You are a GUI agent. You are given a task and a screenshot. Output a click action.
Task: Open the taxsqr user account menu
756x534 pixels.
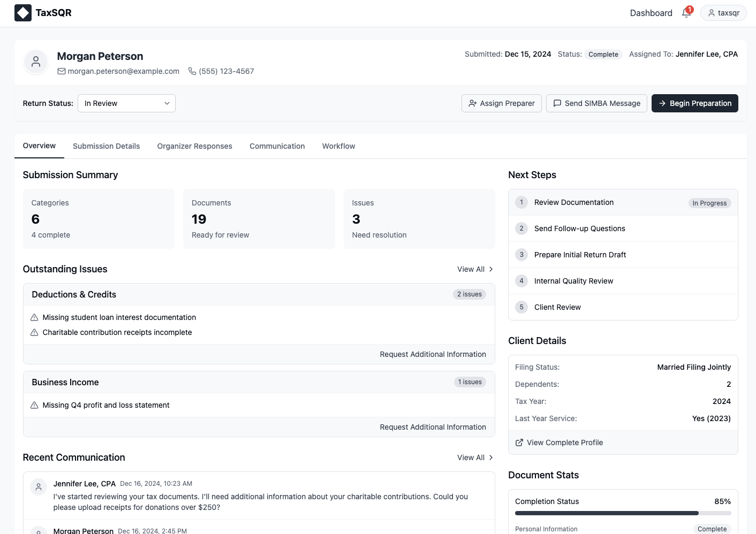[723, 13]
